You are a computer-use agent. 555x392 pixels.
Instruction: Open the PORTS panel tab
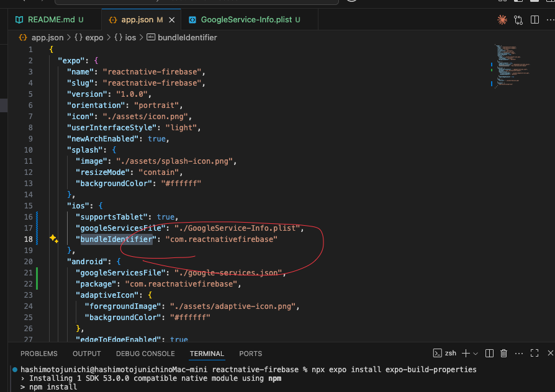pos(251,354)
